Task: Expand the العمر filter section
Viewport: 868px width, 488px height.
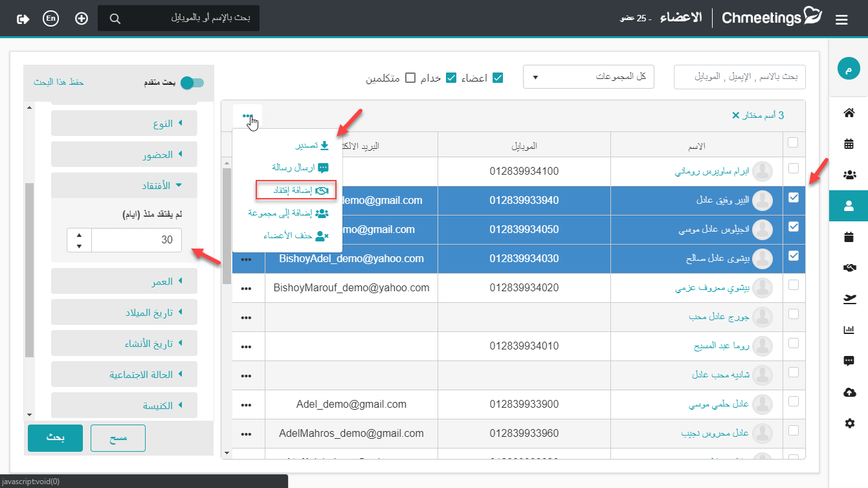Action: pos(124,281)
